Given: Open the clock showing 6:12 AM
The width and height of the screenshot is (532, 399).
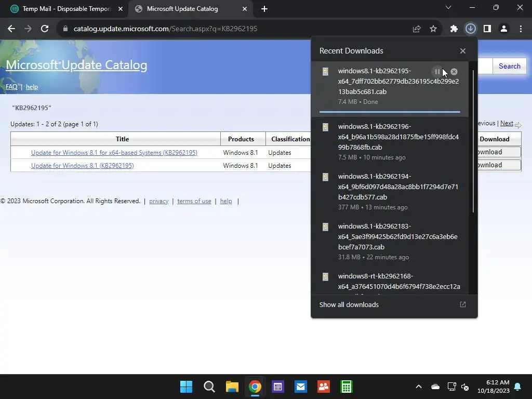Looking at the screenshot, I should coord(494,387).
